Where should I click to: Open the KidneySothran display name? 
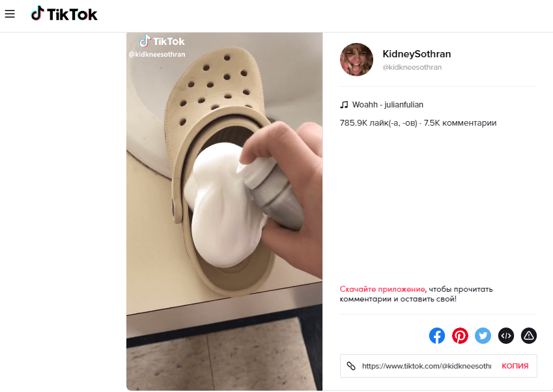[416, 54]
